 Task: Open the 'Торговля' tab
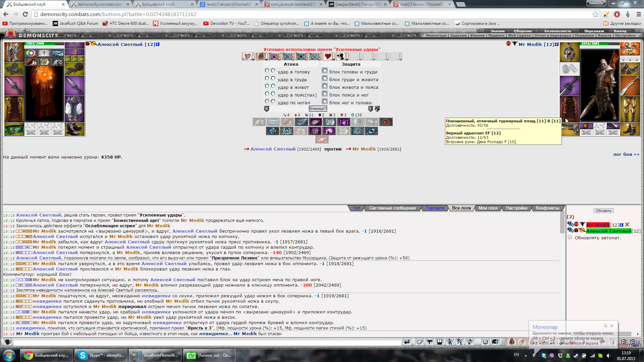[x=435, y=208]
